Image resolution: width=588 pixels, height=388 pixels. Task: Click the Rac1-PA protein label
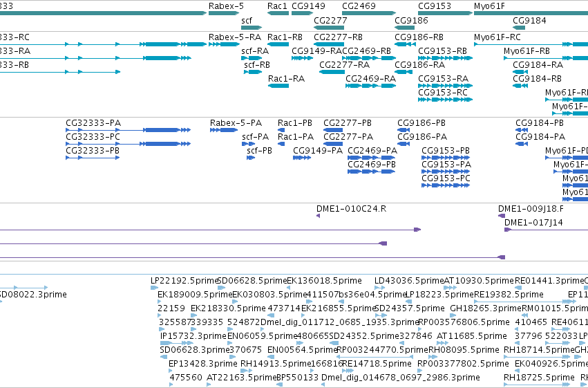296,137
